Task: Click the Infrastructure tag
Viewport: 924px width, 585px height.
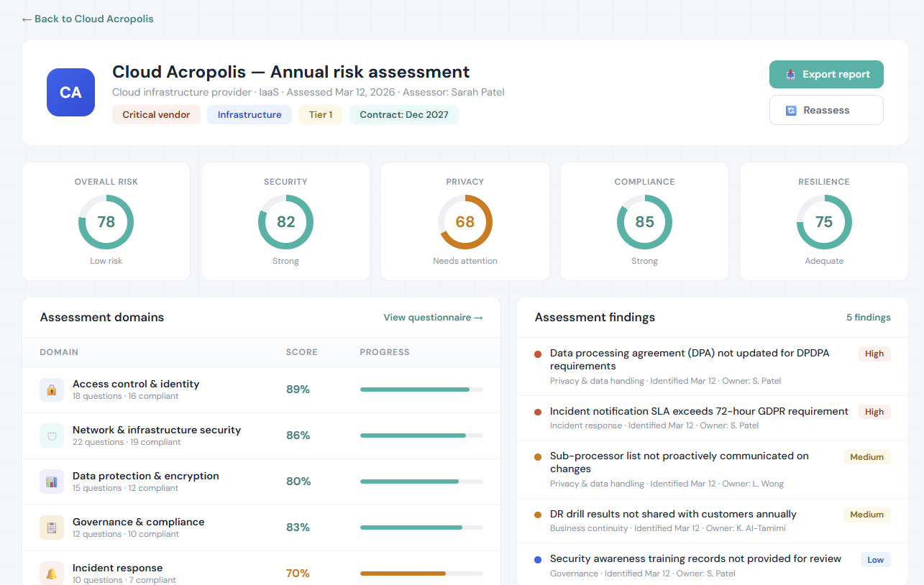Action: coord(250,114)
